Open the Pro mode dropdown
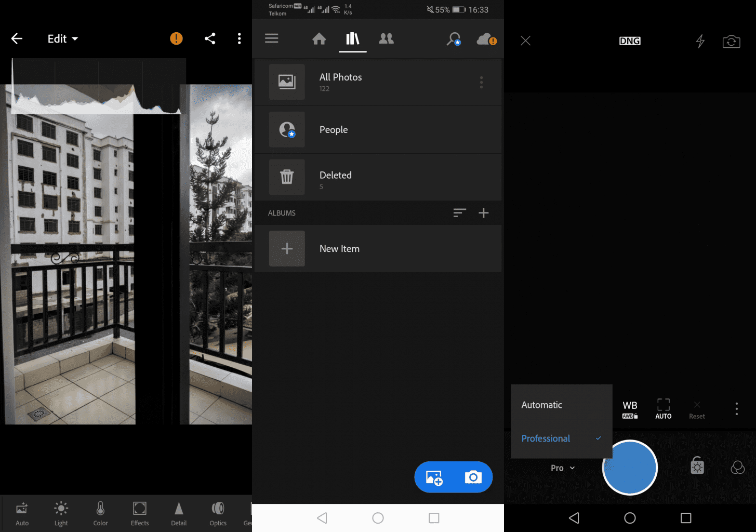This screenshot has width=756, height=532. [562, 468]
